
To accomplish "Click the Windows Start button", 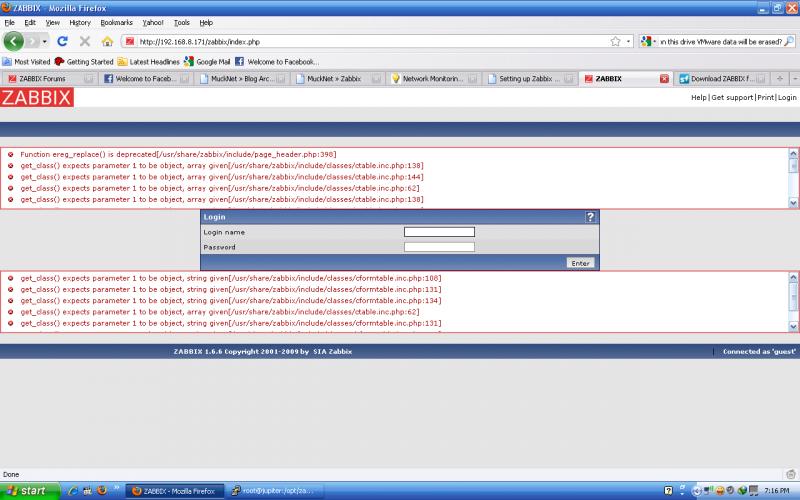I will click(x=30, y=491).
